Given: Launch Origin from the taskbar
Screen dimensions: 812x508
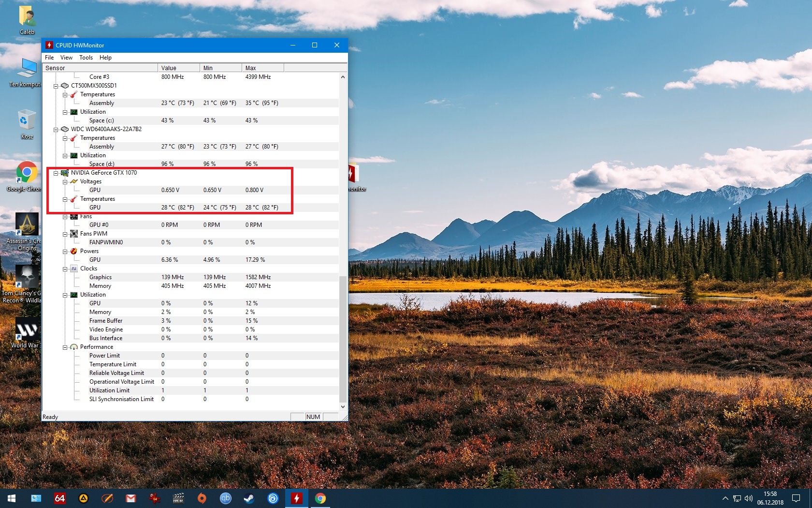Looking at the screenshot, I should coord(202,498).
